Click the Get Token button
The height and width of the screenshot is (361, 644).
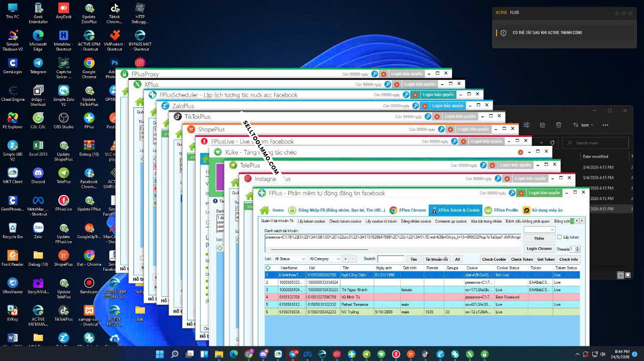pyautogui.click(x=546, y=259)
